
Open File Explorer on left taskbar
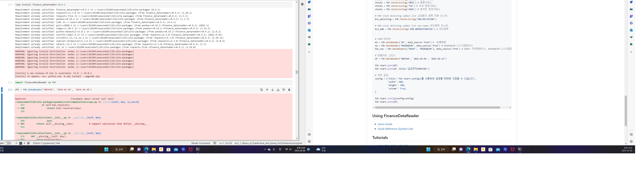154,149
